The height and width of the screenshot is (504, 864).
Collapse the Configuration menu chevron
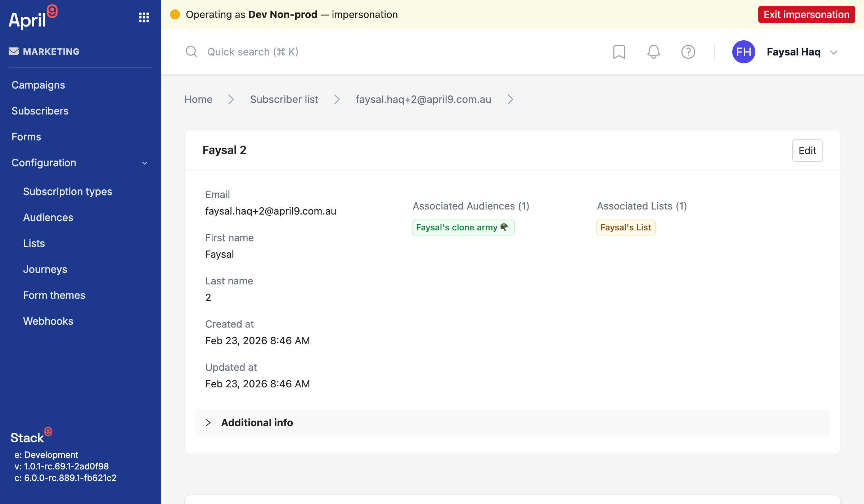tap(145, 163)
